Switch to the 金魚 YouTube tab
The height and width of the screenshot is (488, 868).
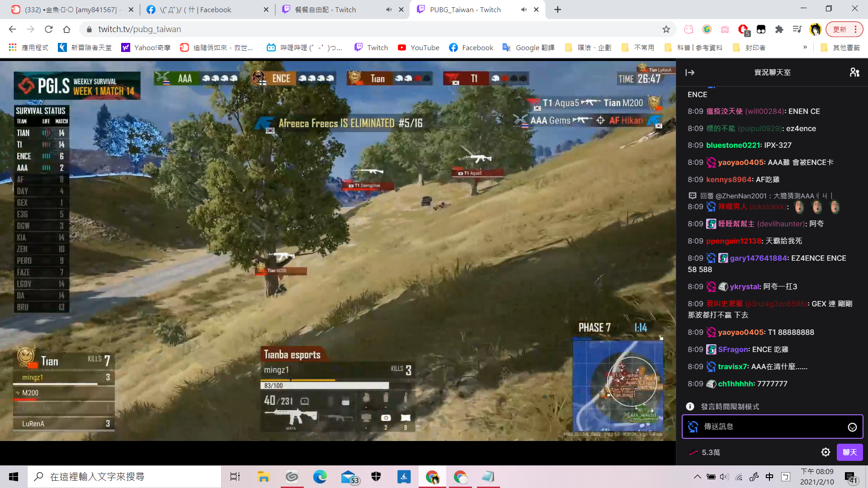coord(71,9)
